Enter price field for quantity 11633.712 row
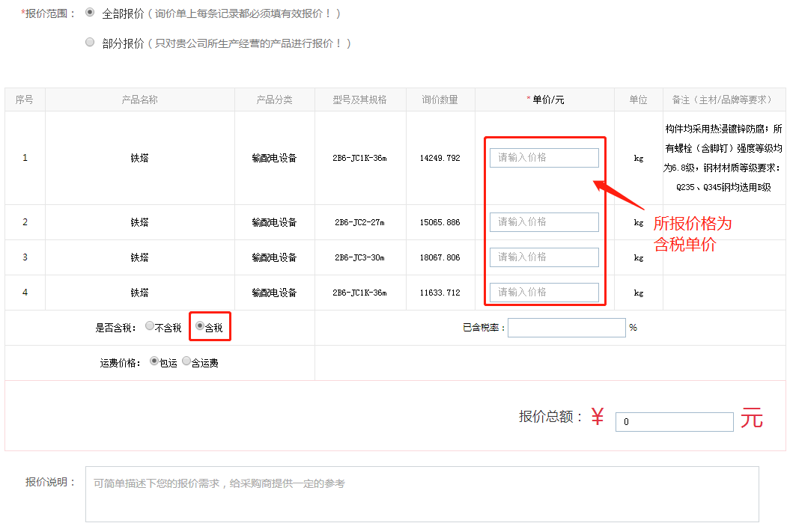Screen dimensions: 790x532 (x=544, y=293)
